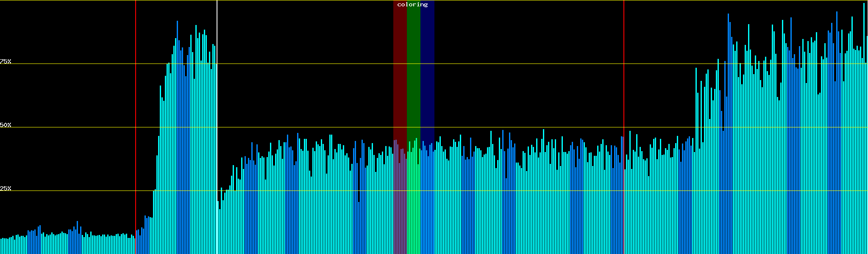The width and height of the screenshot is (868, 254).
Task: Click the tallest bar at far right
Action: click(x=864, y=127)
